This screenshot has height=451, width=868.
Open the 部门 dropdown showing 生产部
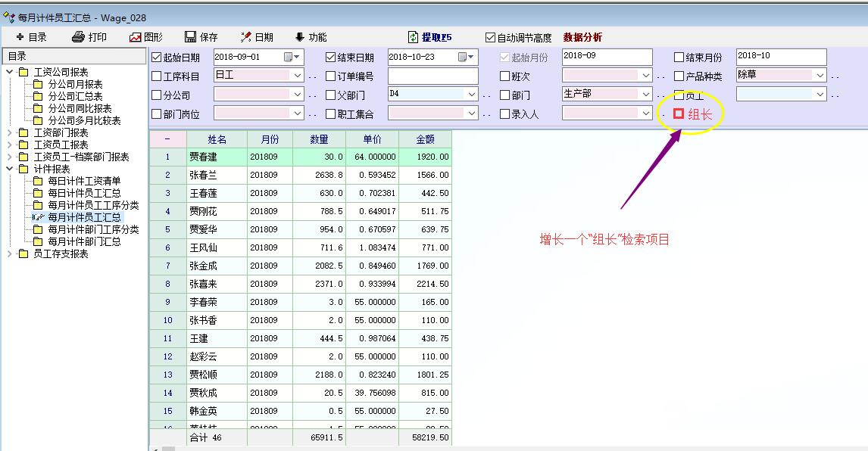(x=645, y=95)
